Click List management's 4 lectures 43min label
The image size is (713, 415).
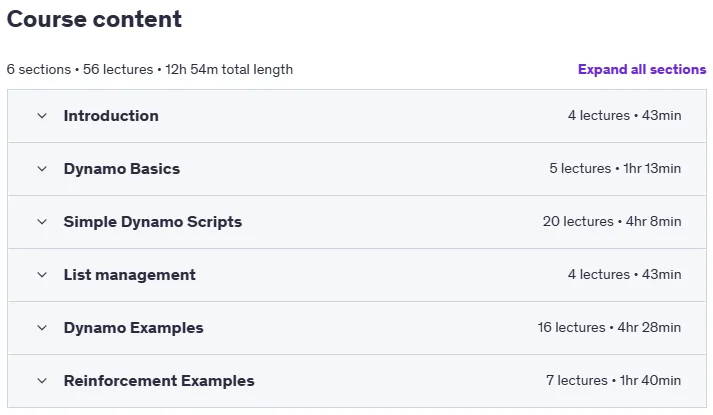[624, 275]
